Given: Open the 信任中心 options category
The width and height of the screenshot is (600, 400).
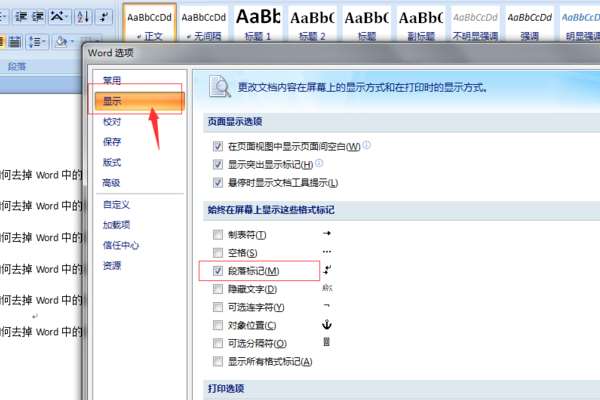Looking at the screenshot, I should point(121,245).
